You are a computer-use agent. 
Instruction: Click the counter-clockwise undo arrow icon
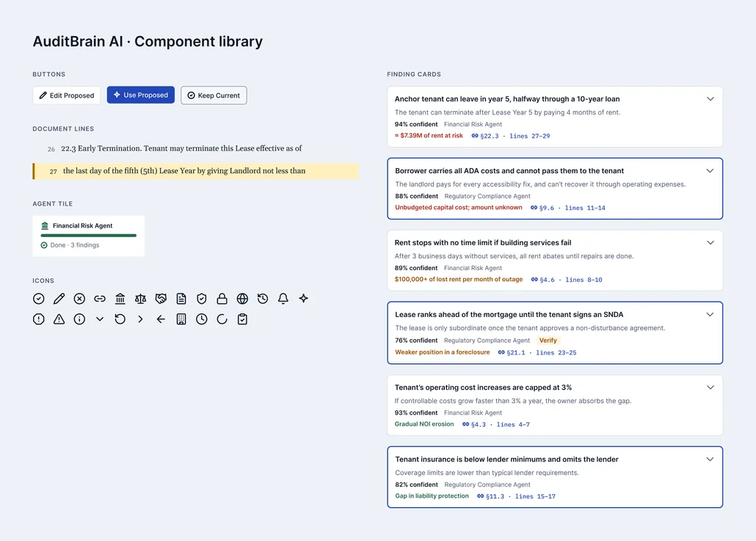tap(120, 319)
